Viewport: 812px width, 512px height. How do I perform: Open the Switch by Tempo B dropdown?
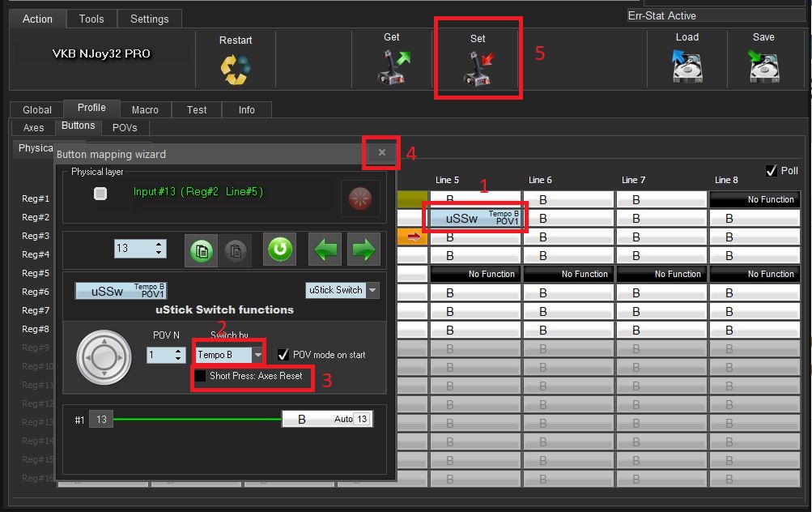[x=257, y=355]
